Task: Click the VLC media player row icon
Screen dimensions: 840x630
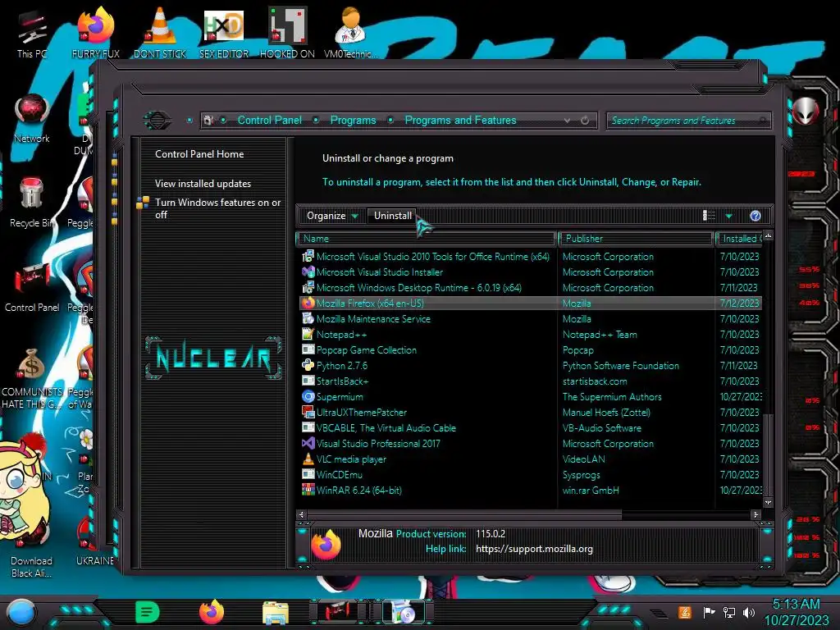Action: point(308,459)
